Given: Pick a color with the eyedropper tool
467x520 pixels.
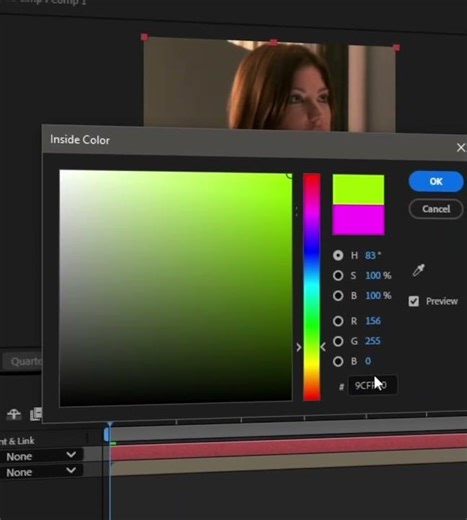Looking at the screenshot, I should (419, 270).
